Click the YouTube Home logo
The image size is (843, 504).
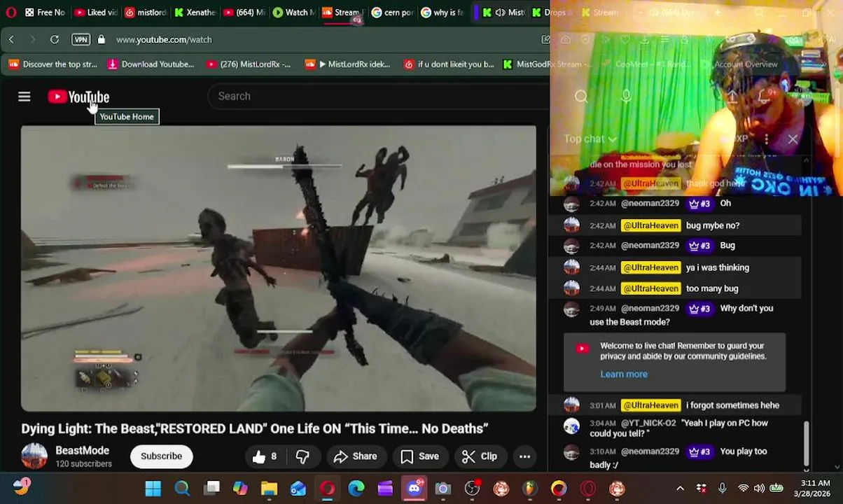coord(78,97)
